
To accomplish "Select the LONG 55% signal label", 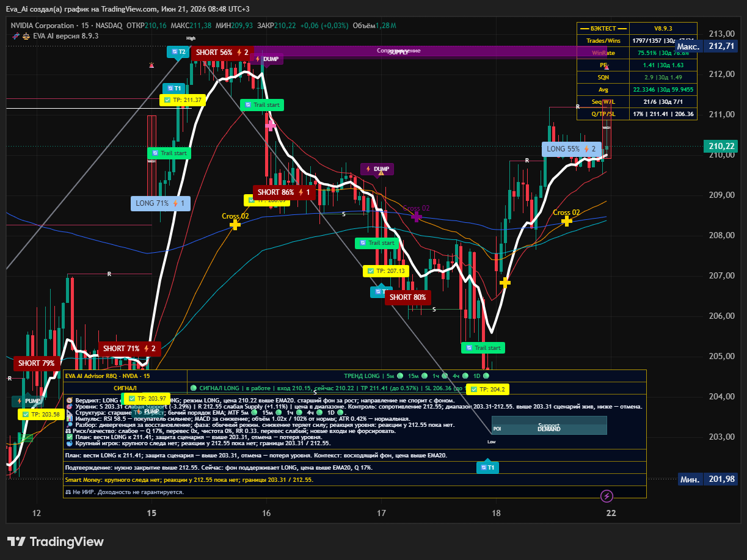I will (x=571, y=149).
